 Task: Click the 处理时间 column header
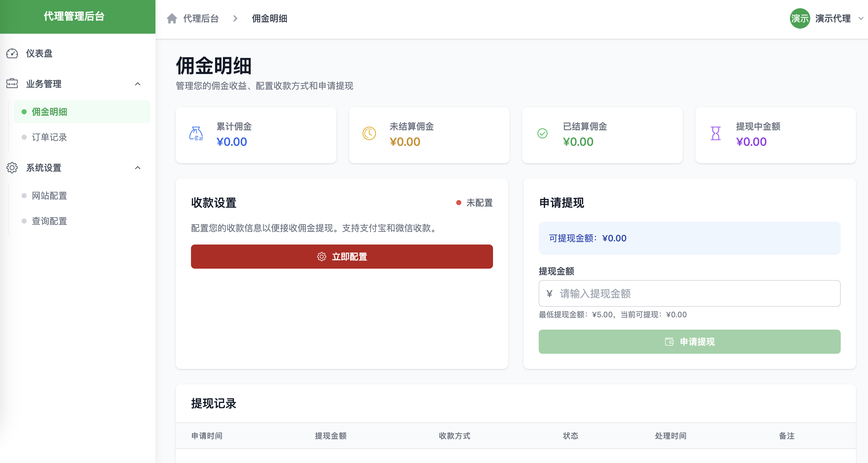point(671,436)
